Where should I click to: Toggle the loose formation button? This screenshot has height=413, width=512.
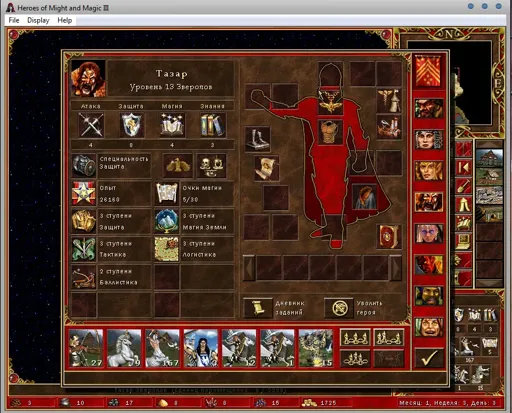click(355, 338)
